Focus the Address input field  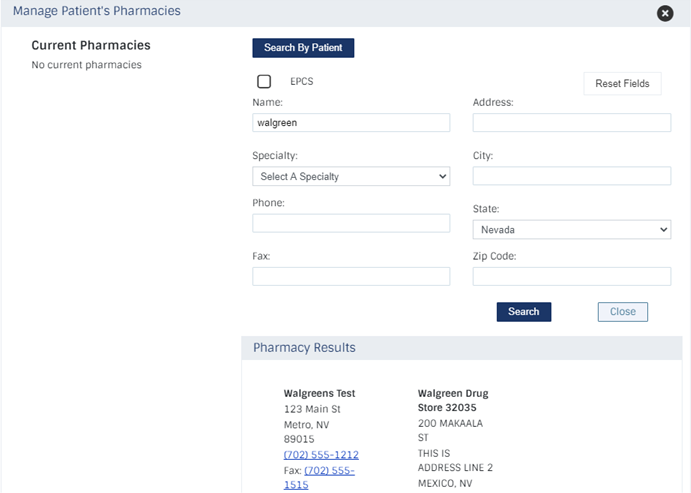pos(572,122)
